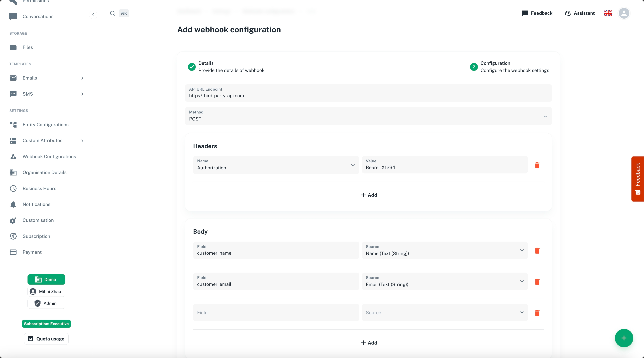Open Source dropdown for customer_email
Screen dimensions: 644x358
(x=445, y=281)
